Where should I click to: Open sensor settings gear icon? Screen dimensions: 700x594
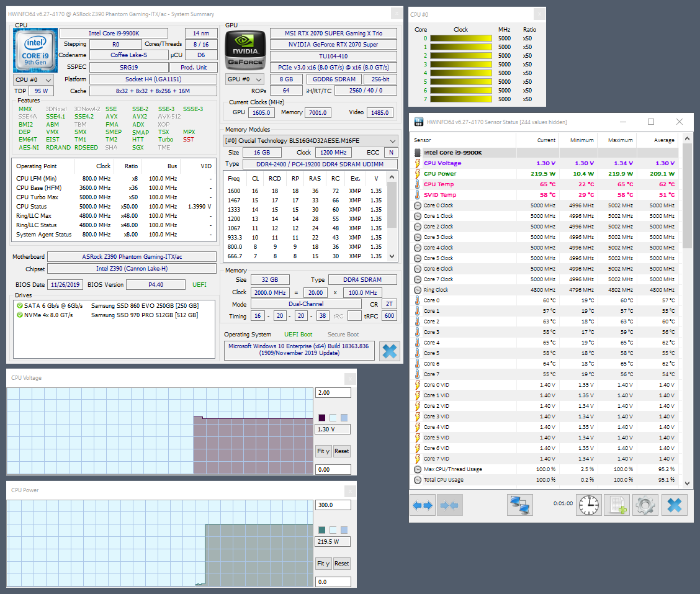645,505
